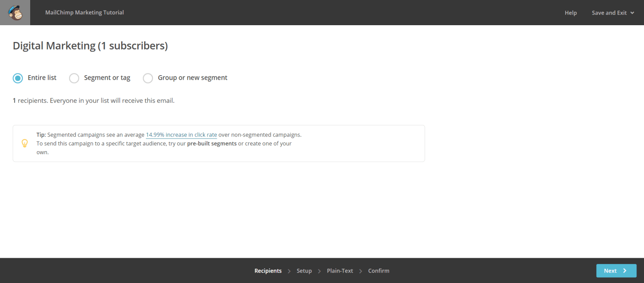Switch to the Plain-Text step

(x=340, y=271)
